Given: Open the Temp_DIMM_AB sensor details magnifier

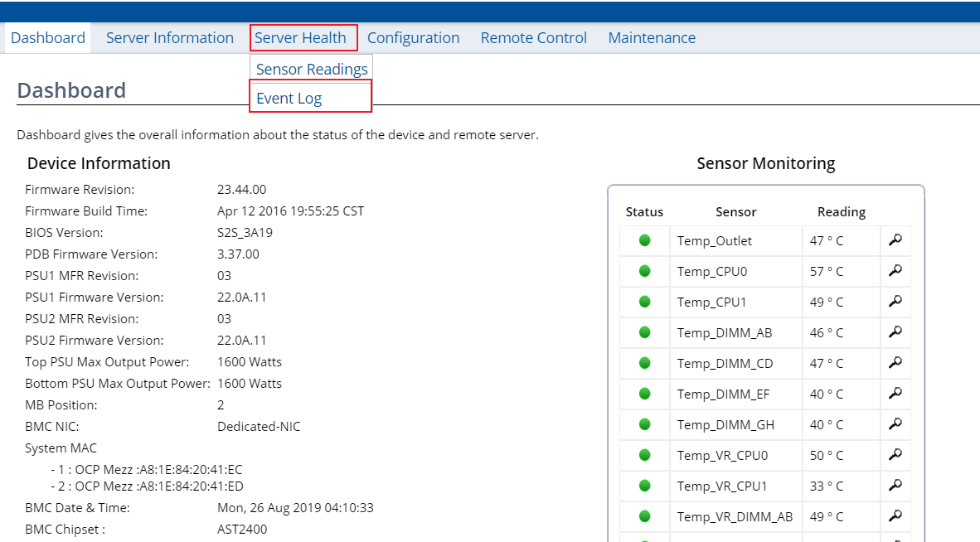Looking at the screenshot, I should tap(895, 332).
